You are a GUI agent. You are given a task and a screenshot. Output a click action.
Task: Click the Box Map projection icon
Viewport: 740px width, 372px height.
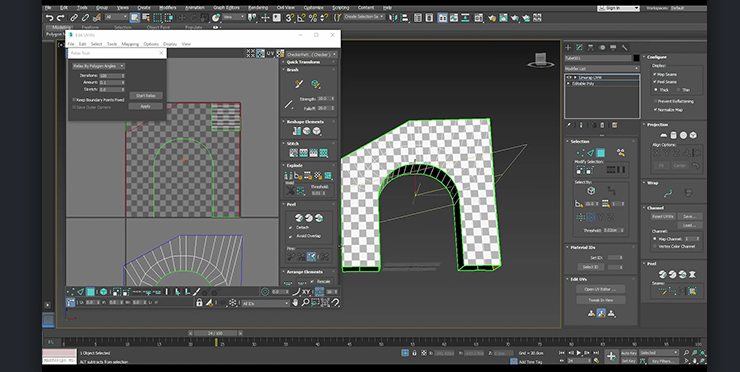(693, 135)
